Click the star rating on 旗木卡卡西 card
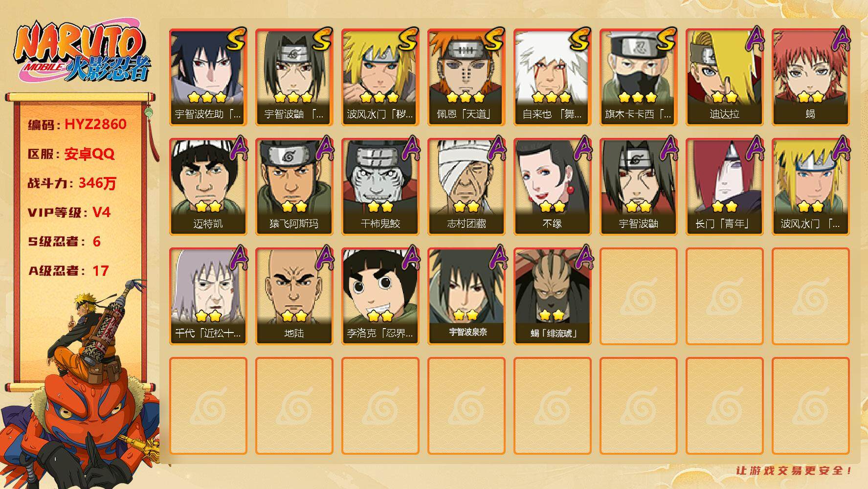 638,97
